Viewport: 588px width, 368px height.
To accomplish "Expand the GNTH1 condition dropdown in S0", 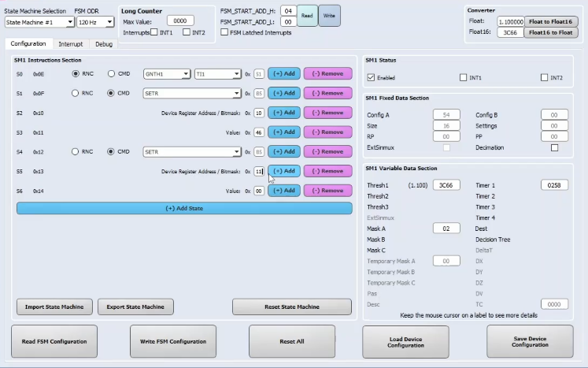I will pyautogui.click(x=167, y=74).
